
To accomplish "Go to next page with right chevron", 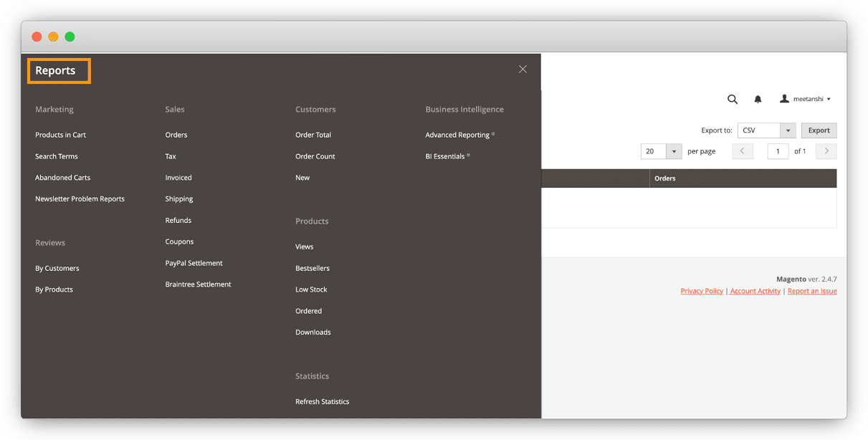I will [826, 151].
